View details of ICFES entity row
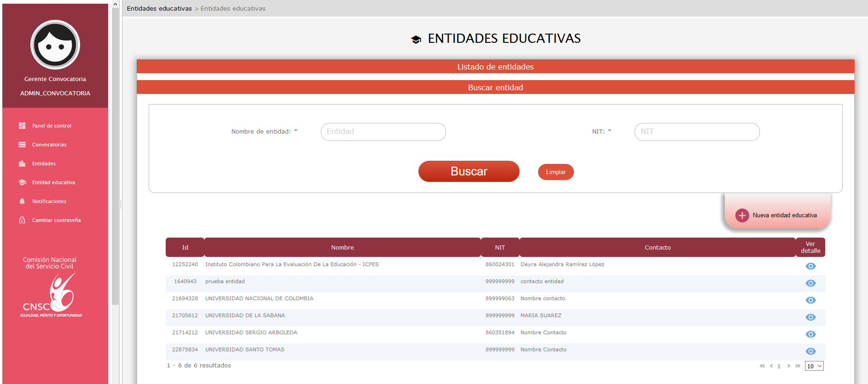This screenshot has height=384, width=868. 810,266
